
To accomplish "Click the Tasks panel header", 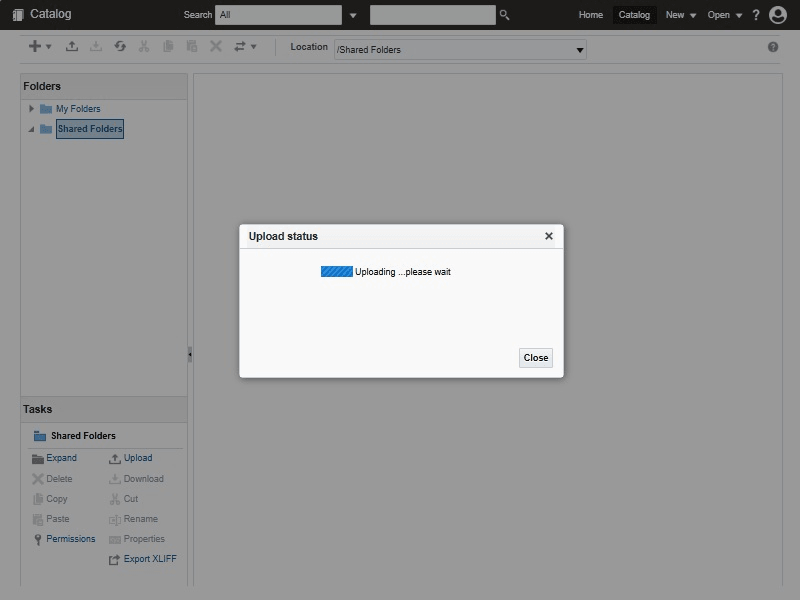I will click(104, 409).
